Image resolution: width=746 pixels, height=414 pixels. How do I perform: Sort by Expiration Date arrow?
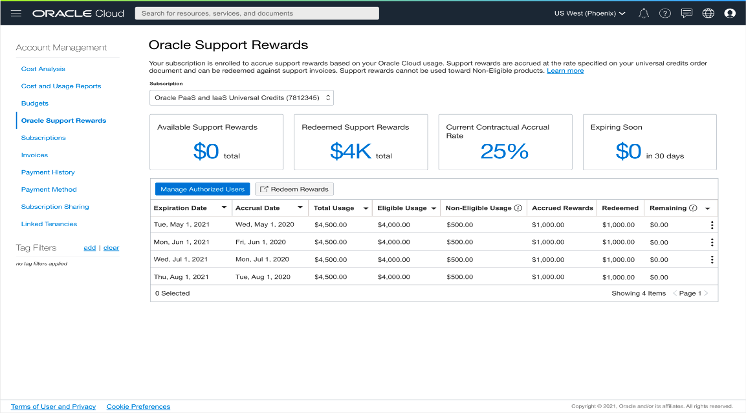(224, 207)
